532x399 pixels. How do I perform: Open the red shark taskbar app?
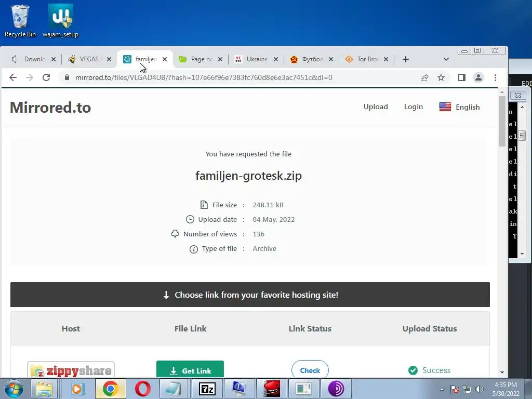coord(272,389)
